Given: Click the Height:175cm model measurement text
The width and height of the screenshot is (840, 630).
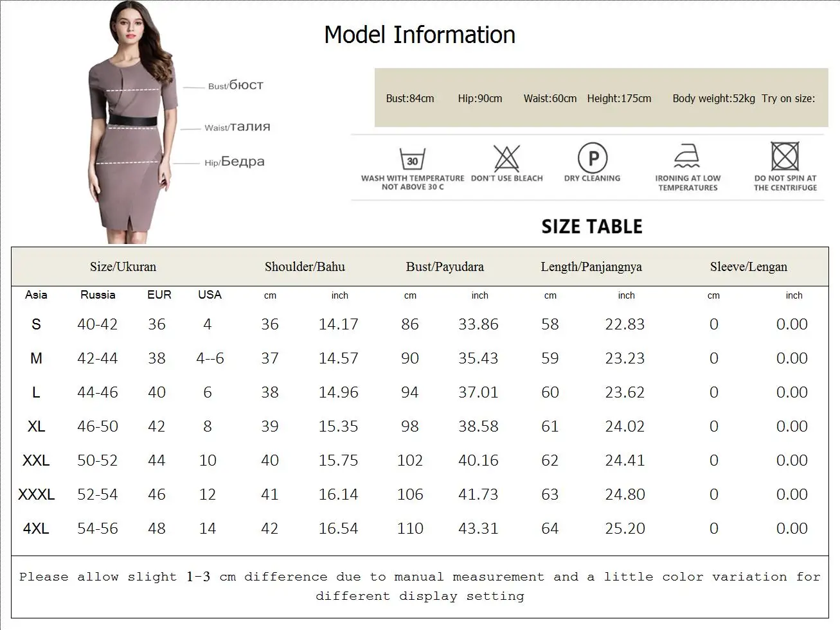Looking at the screenshot, I should coord(619,98).
